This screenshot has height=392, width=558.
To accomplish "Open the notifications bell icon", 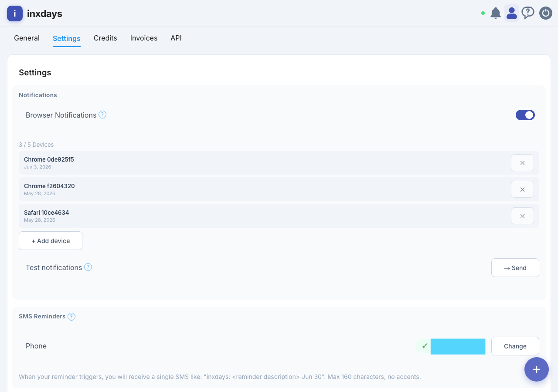I will click(495, 13).
